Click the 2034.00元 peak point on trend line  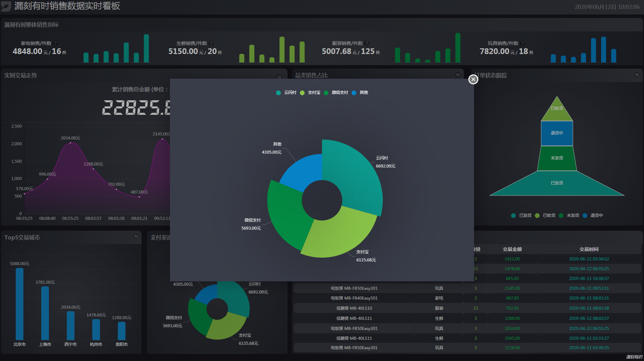pos(70,143)
